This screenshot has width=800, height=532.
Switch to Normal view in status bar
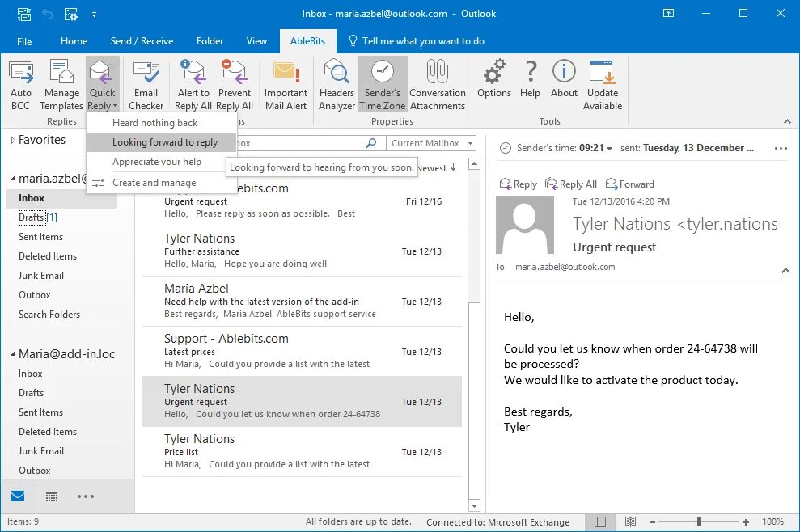600,521
